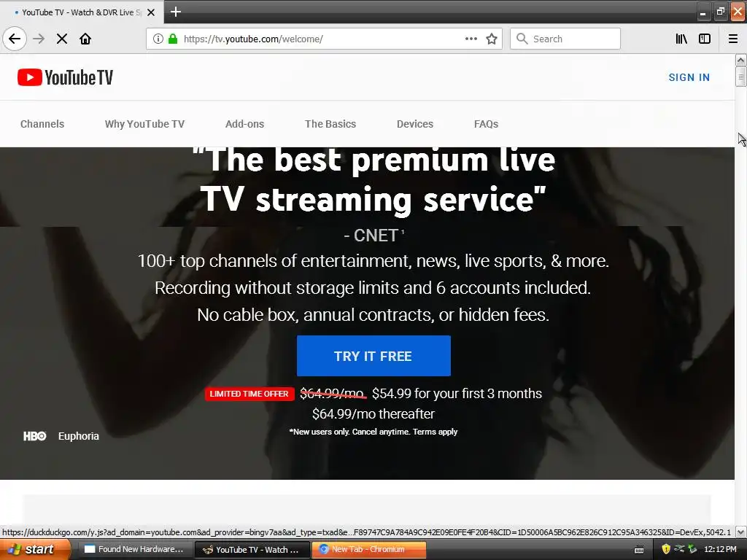747x560 pixels.
Task: Click the No cable box line
Action: tap(373, 315)
